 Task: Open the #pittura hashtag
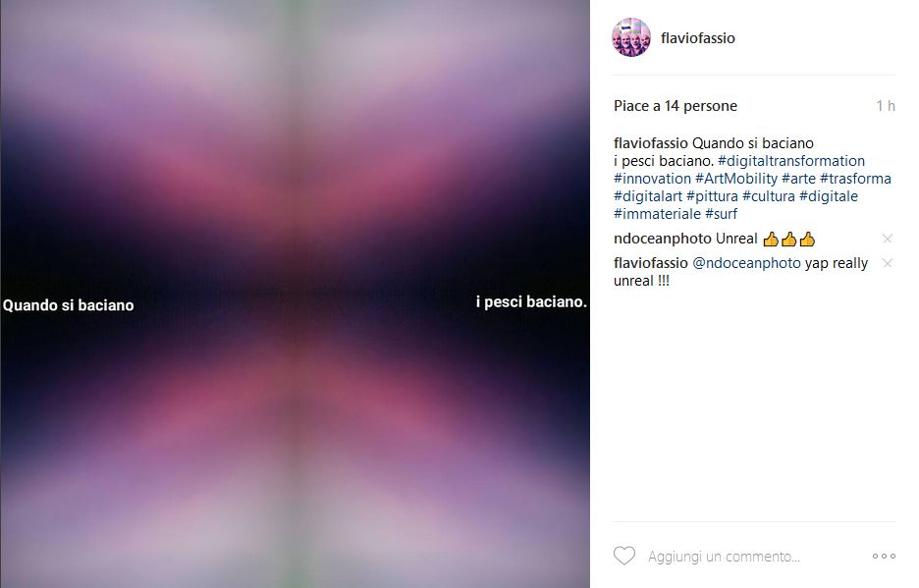pyautogui.click(x=712, y=196)
